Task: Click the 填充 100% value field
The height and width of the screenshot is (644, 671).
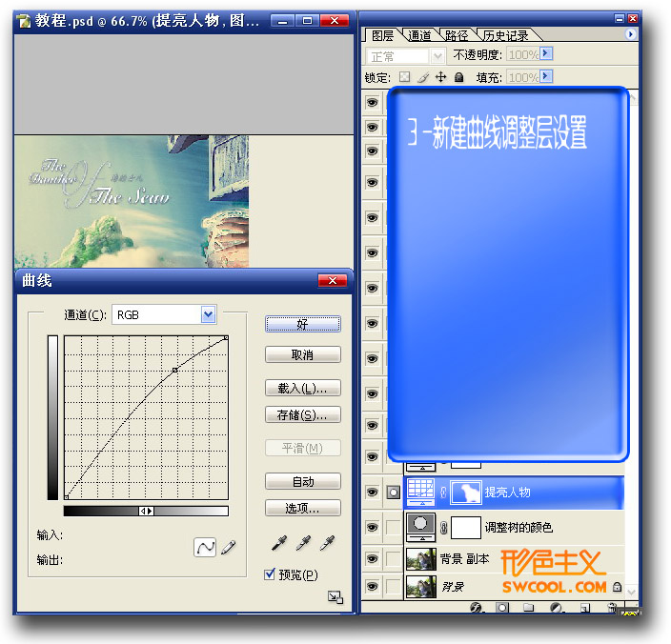Action: point(523,77)
